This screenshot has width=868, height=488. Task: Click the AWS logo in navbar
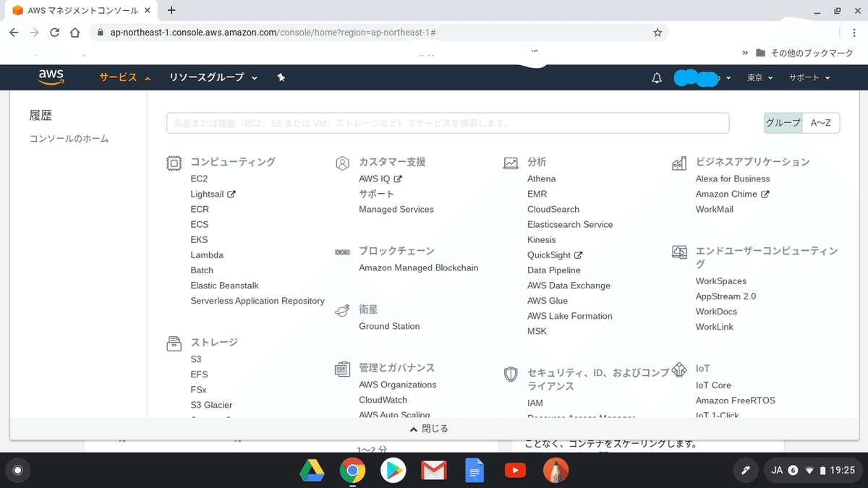pos(52,77)
